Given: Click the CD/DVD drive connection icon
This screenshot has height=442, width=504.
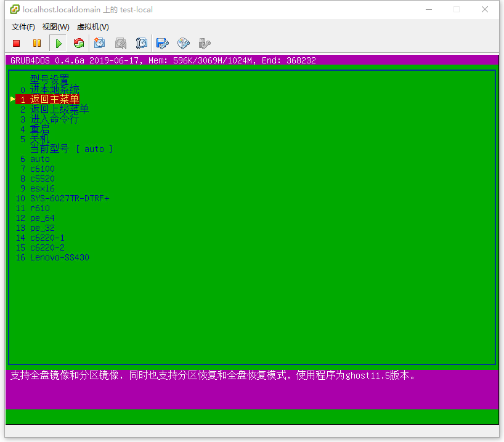Looking at the screenshot, I should [184, 43].
